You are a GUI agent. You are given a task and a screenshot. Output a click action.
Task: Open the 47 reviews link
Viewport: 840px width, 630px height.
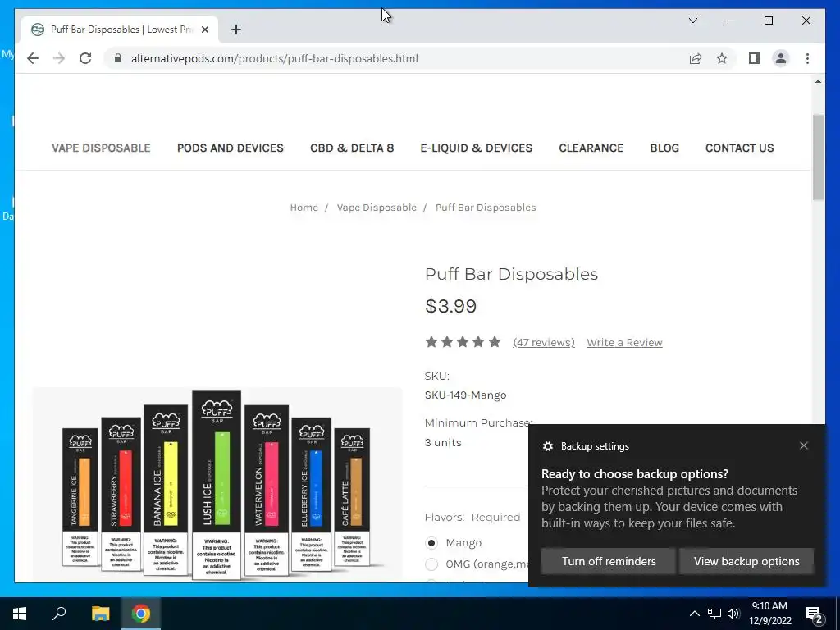point(544,342)
